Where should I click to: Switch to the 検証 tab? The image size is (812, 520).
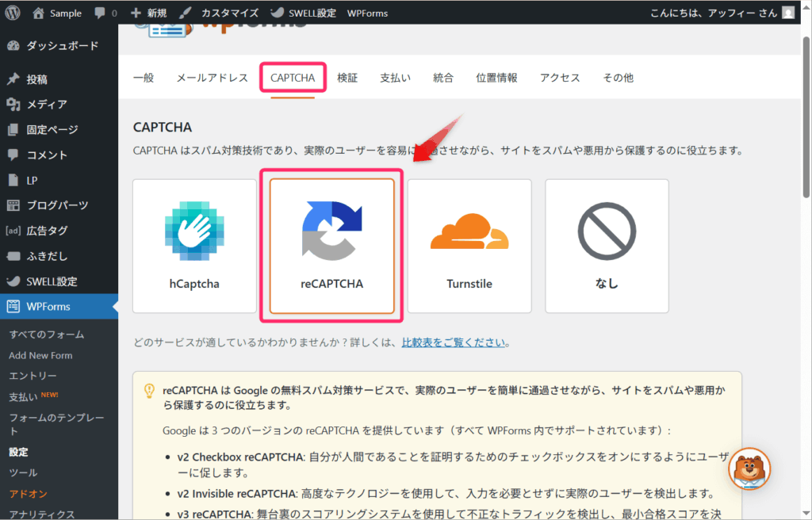347,78
